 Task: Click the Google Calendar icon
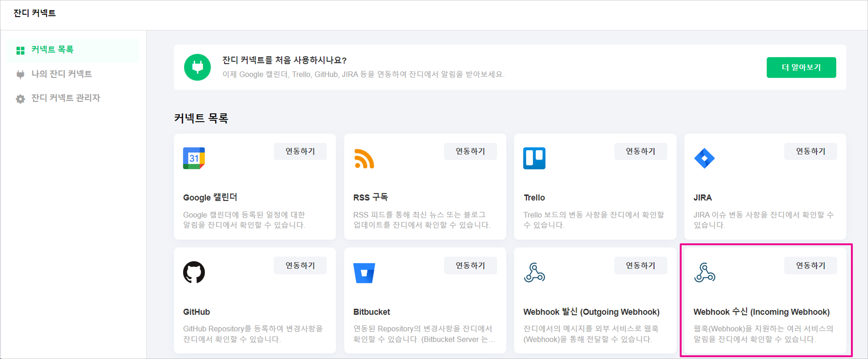(194, 159)
